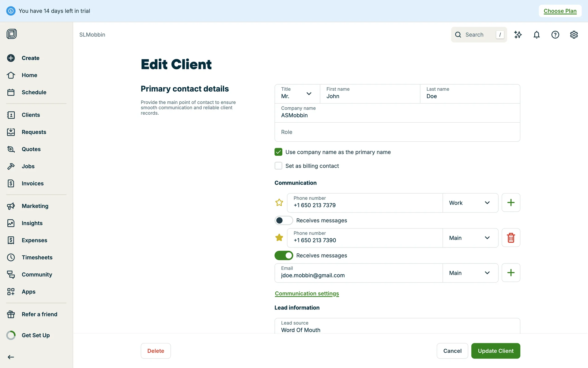Open the Communication settings link

[307, 293]
